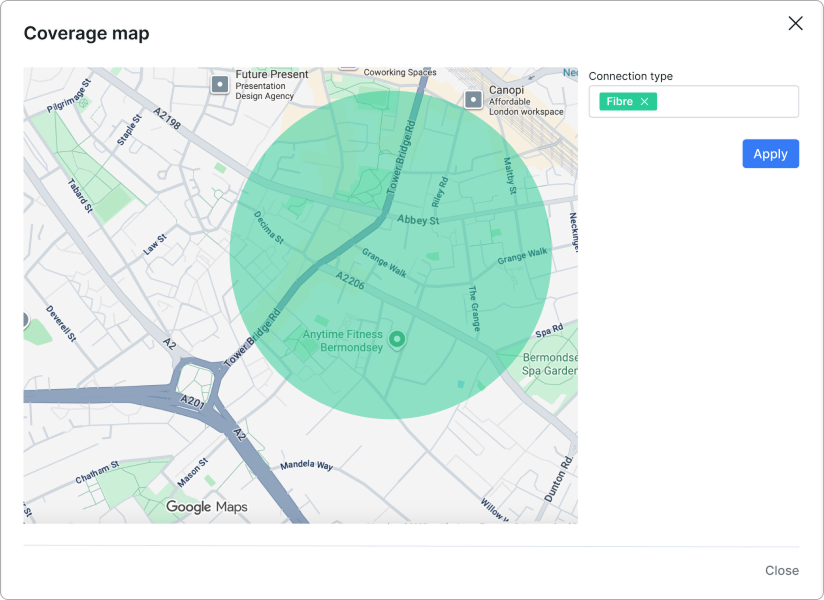Click the Spa Rd label
The height and width of the screenshot is (600, 824).
549,330
